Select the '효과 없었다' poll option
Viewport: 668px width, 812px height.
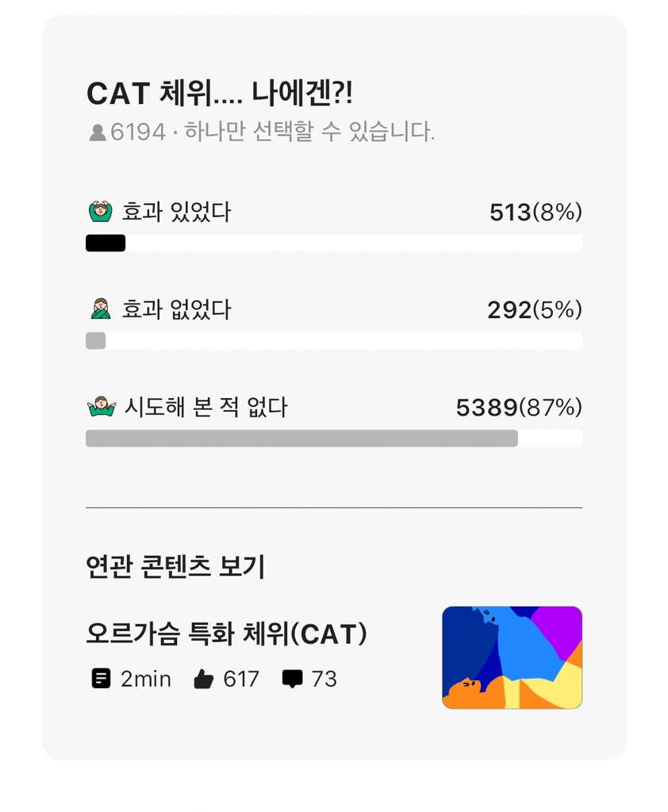[x=176, y=310]
